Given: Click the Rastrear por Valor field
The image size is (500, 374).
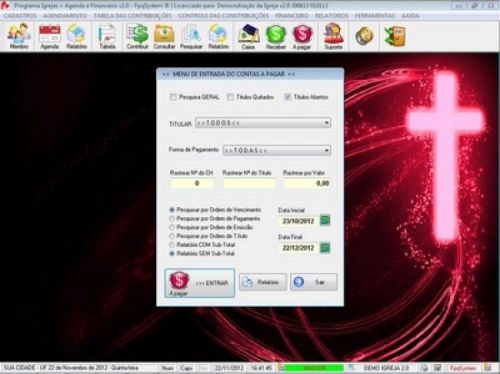Looking at the screenshot, I should click(x=307, y=183).
